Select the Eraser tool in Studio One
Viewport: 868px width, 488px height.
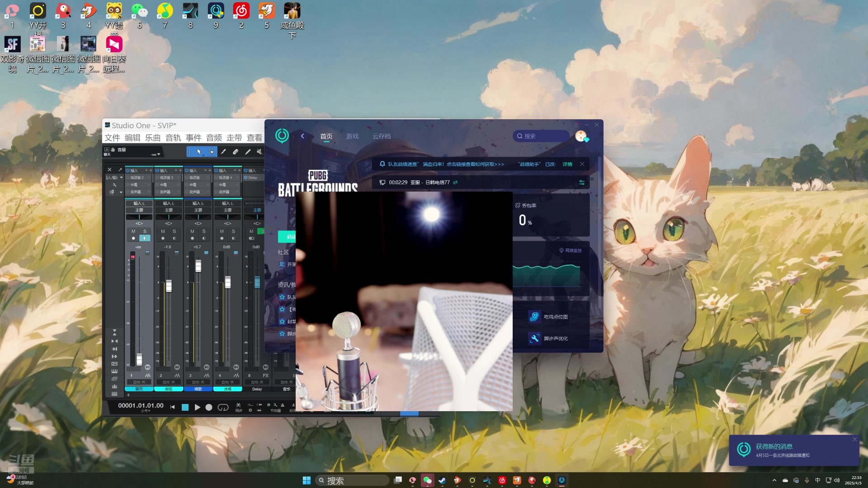[236, 152]
